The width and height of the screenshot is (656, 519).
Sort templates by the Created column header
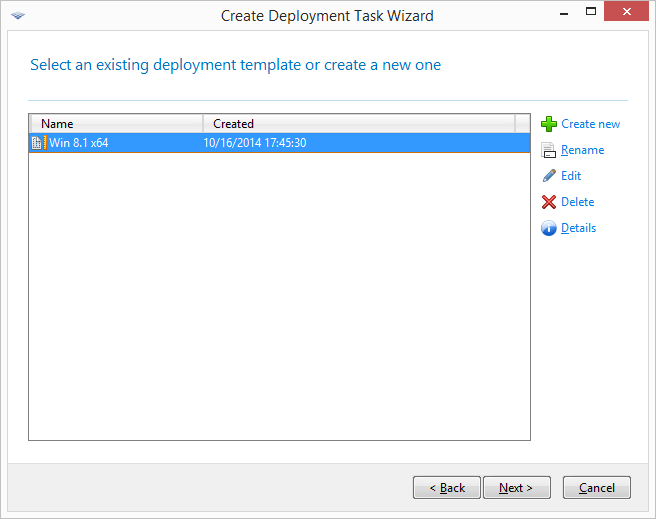pyautogui.click(x=358, y=124)
